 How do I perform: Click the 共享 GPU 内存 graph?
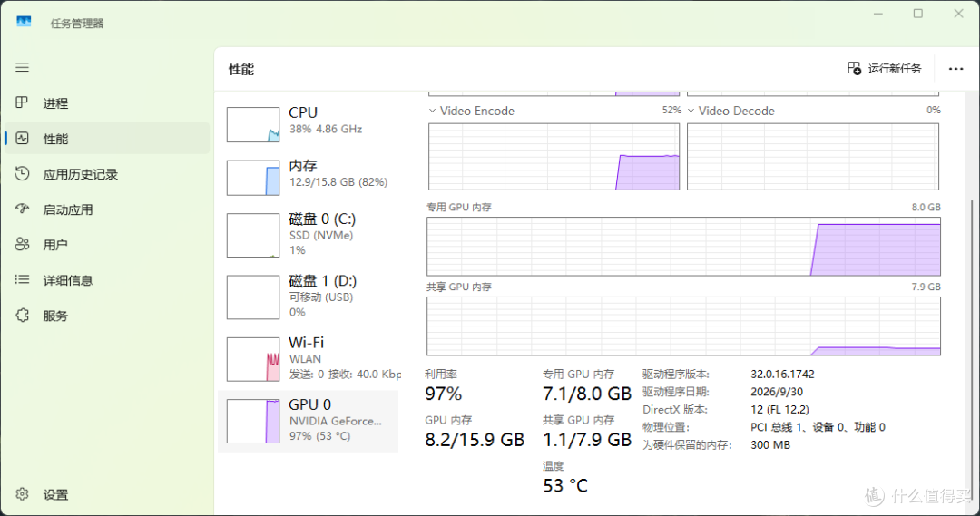[x=684, y=326]
